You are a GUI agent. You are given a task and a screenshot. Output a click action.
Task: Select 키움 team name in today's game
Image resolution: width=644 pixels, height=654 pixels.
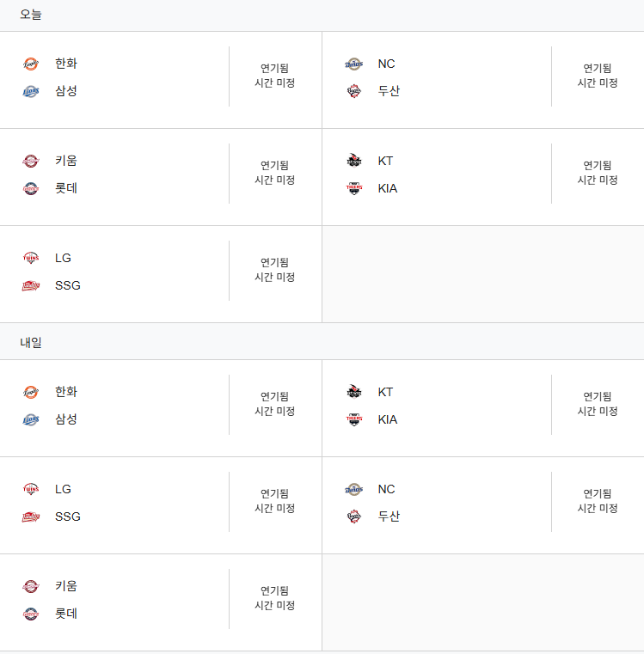point(66,161)
